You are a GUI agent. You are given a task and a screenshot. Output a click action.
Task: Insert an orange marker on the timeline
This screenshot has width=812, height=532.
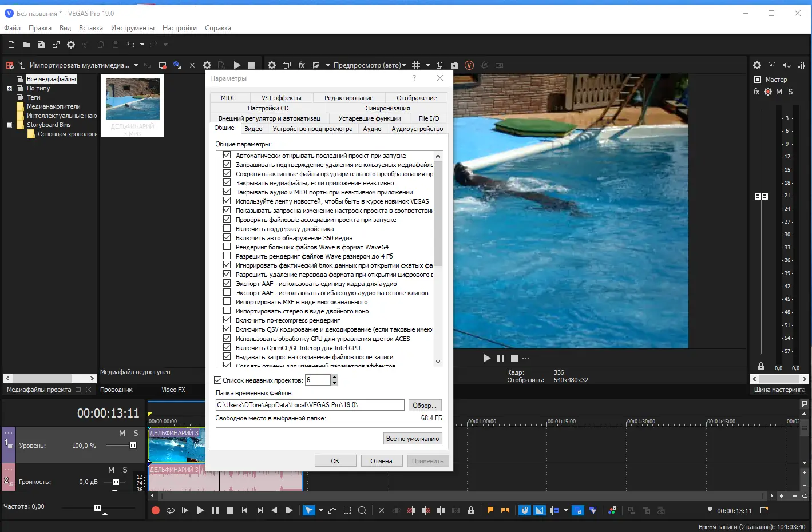point(490,510)
